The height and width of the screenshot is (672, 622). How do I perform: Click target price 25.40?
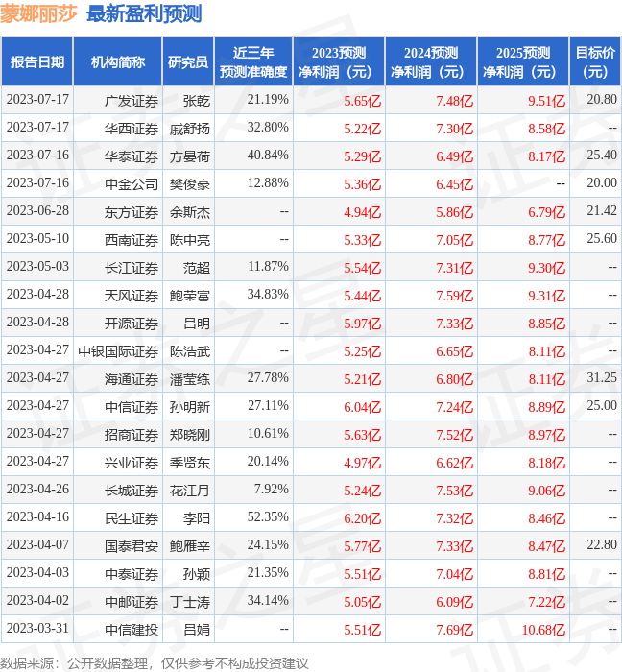[602, 156]
